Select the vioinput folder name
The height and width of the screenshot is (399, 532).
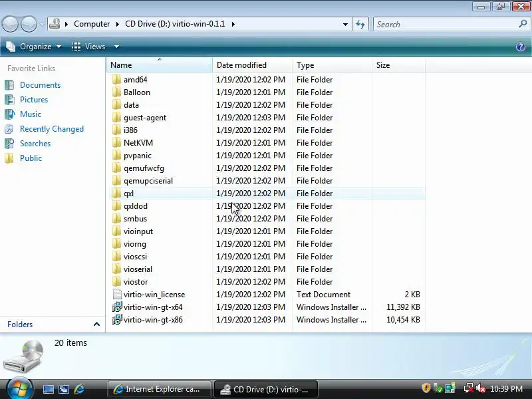click(x=138, y=231)
